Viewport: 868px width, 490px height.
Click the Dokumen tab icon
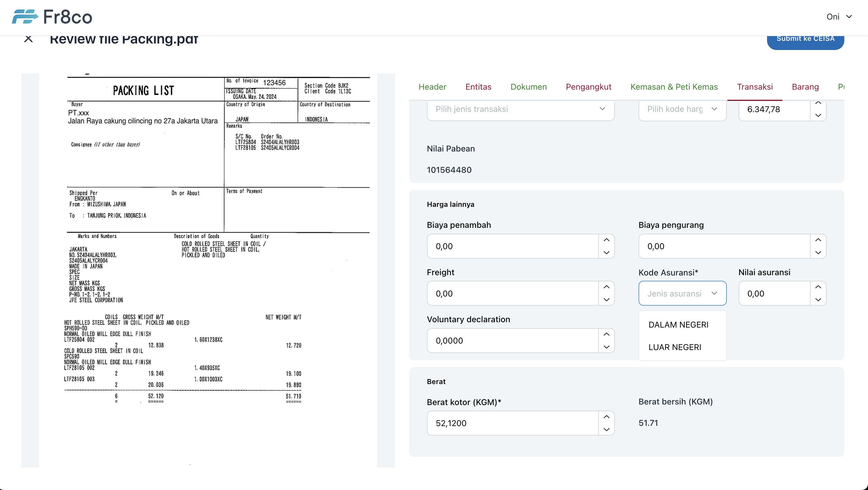(529, 86)
